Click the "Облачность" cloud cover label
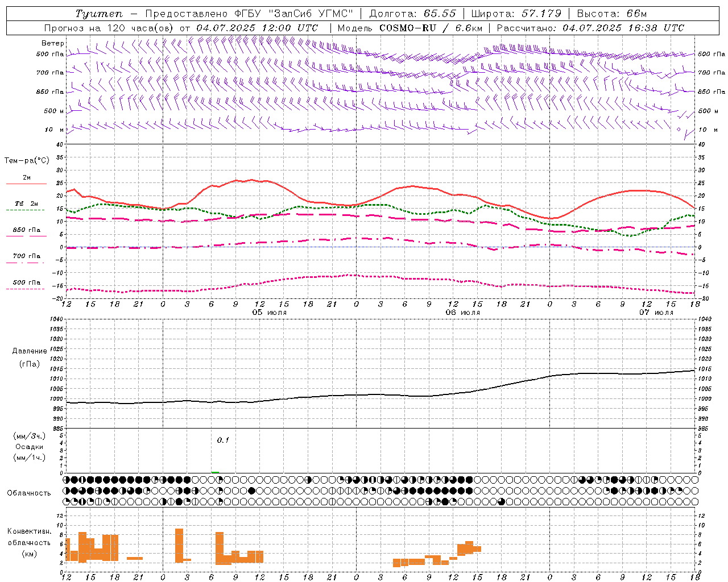The image size is (728, 582). (29, 493)
